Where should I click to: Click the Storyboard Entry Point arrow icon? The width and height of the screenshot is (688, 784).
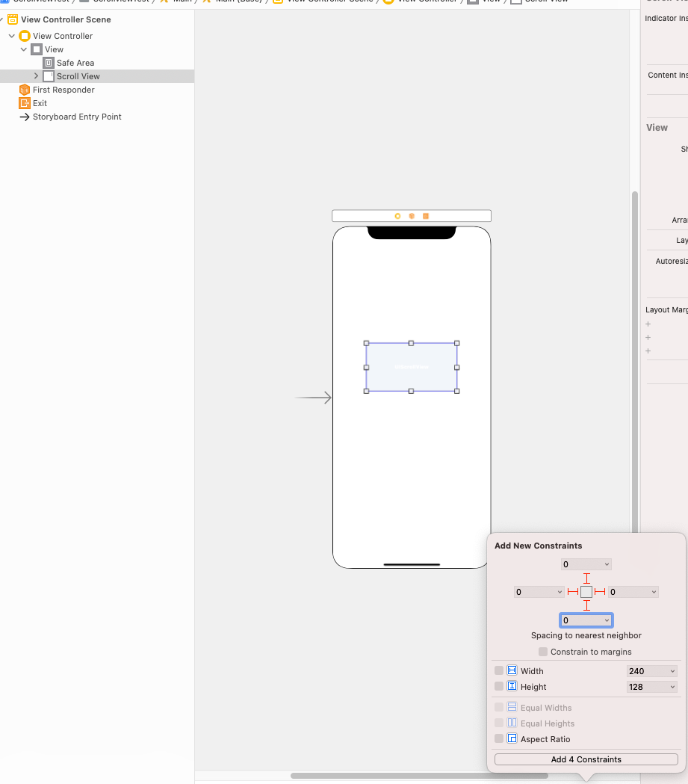click(25, 117)
